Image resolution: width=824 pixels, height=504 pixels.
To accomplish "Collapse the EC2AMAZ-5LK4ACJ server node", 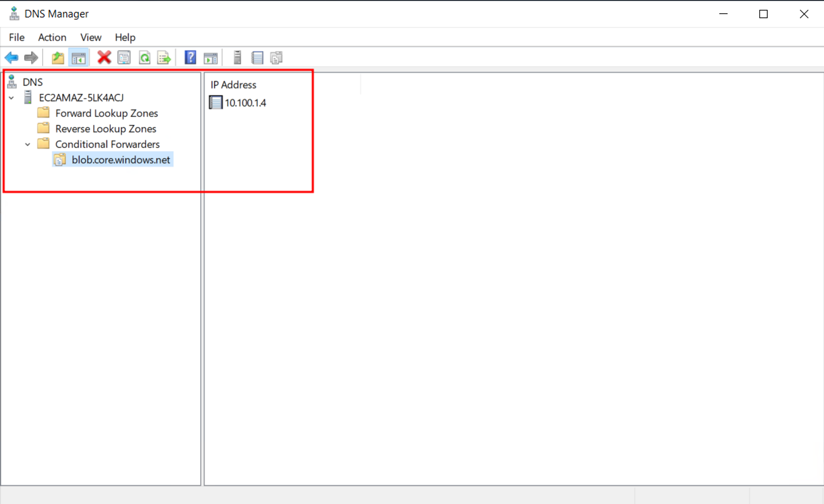I will pyautogui.click(x=12, y=98).
